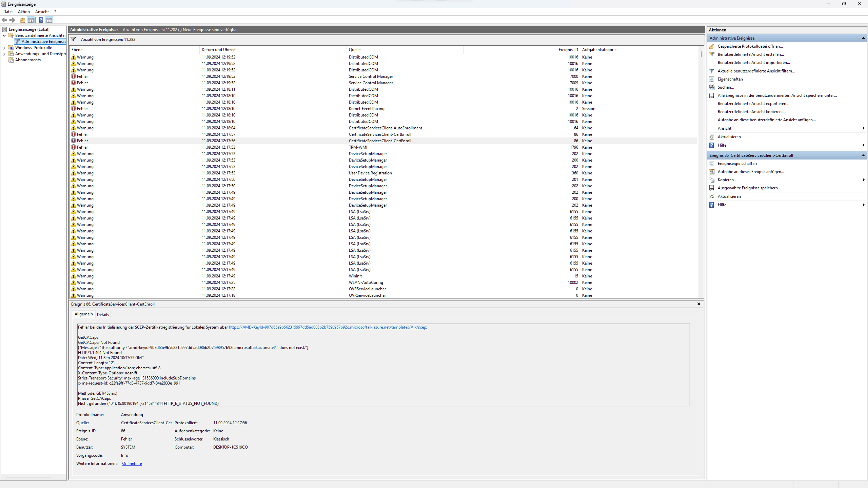The width and height of the screenshot is (868, 488).
Task: Click the warning icon of WLAN-AutoConfig row
Action: pos(73,283)
